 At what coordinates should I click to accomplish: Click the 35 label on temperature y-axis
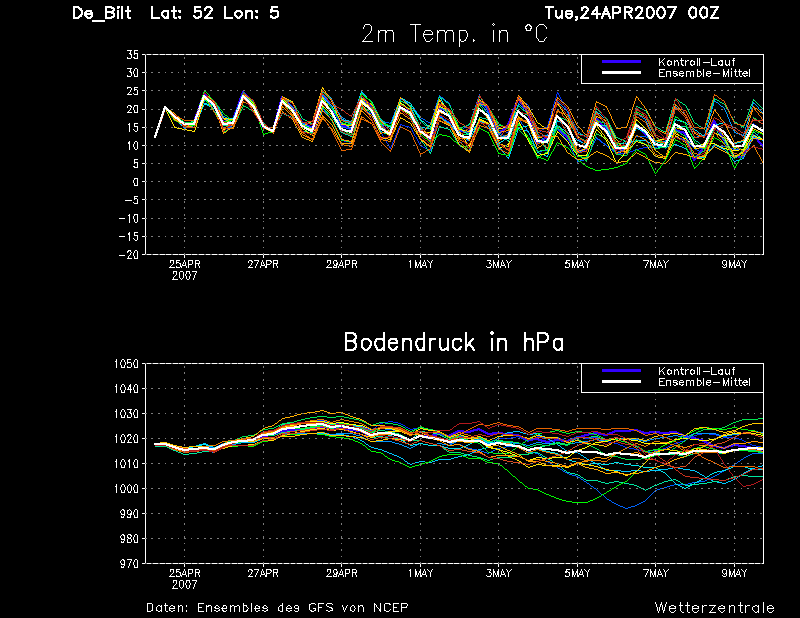(132, 55)
